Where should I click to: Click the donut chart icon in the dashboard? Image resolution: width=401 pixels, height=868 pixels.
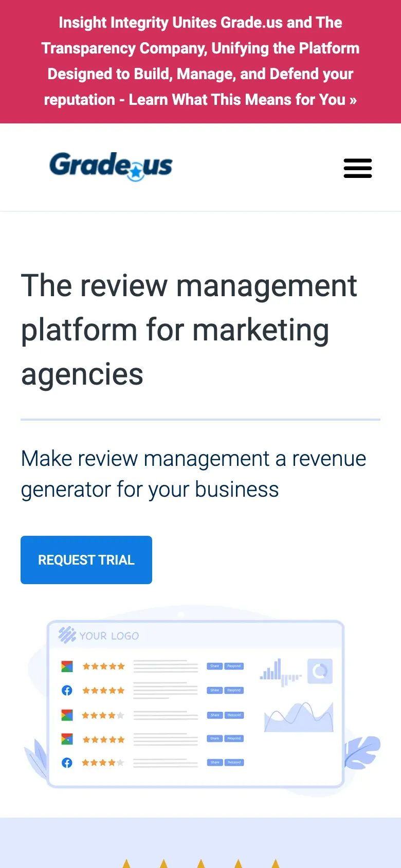coord(320,671)
